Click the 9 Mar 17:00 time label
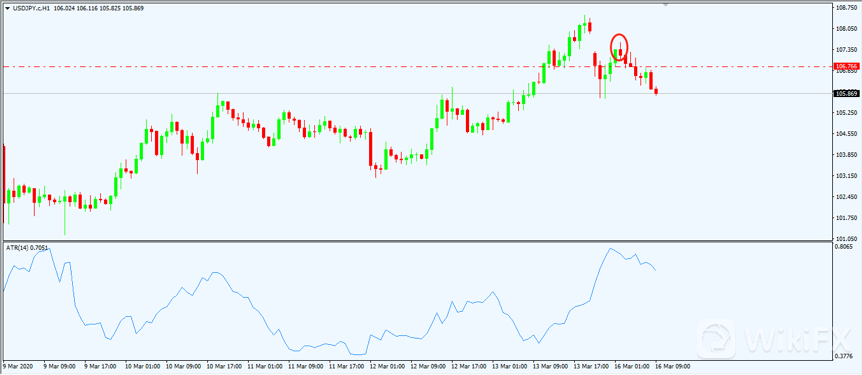 click(100, 365)
